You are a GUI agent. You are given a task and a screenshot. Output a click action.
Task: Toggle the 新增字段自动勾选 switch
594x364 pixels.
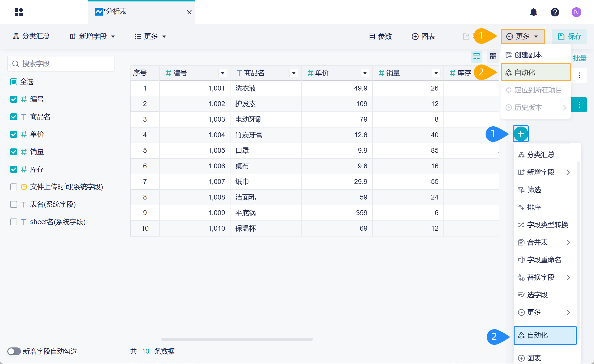[14, 351]
